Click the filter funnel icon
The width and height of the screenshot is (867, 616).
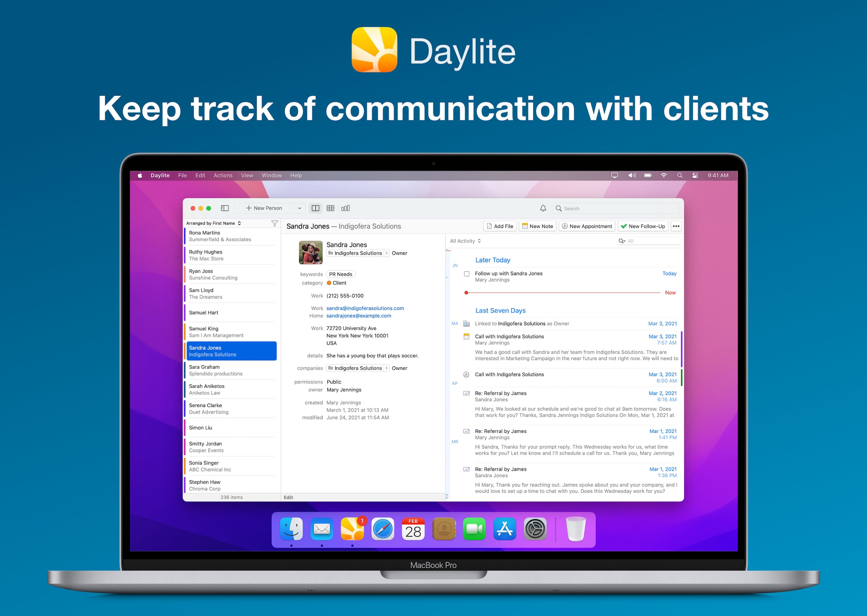pos(274,223)
